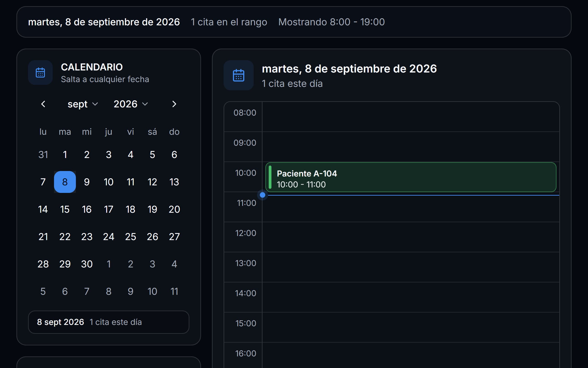Pick September 15 in the month grid
Screen dimensions: 588x368
(x=65, y=209)
